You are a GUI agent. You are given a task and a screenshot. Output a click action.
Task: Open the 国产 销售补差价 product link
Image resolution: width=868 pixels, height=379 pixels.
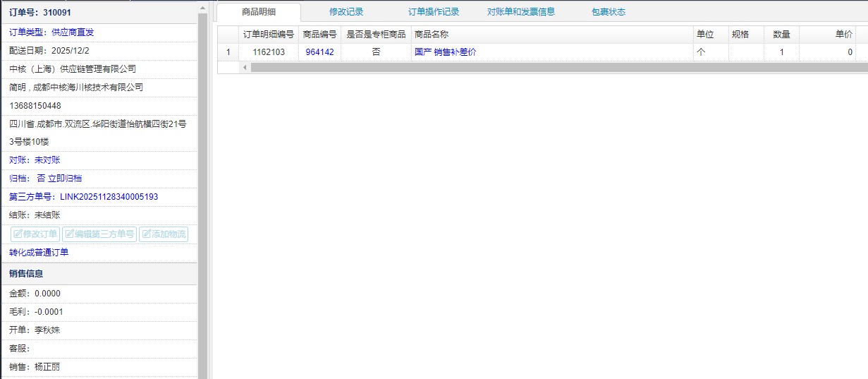(x=445, y=52)
